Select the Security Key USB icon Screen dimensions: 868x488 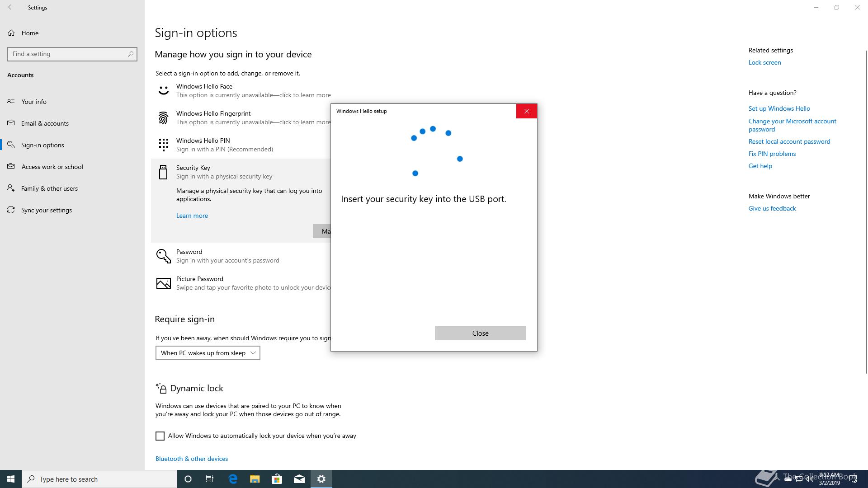click(x=163, y=172)
